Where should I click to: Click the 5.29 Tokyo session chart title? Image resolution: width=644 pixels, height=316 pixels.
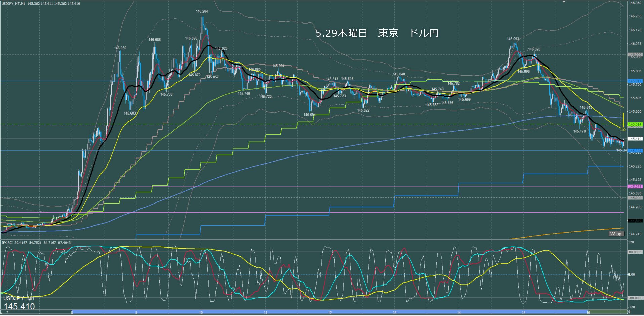(x=377, y=33)
